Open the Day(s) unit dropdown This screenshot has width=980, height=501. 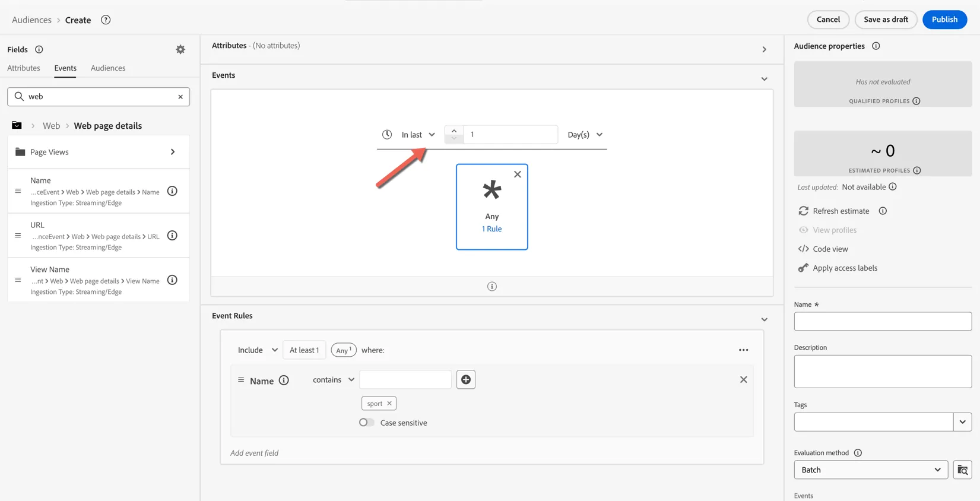pos(585,135)
